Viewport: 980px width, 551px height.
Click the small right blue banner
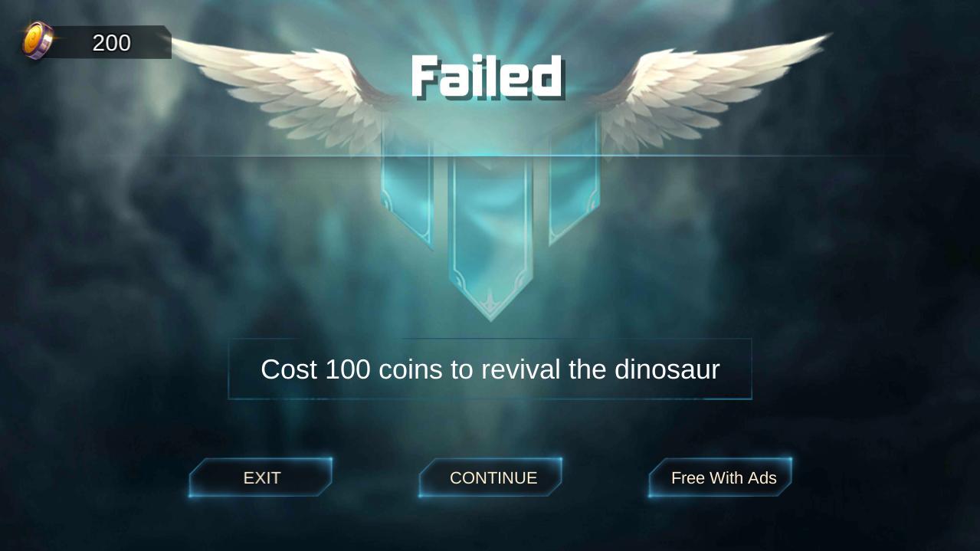574,188
